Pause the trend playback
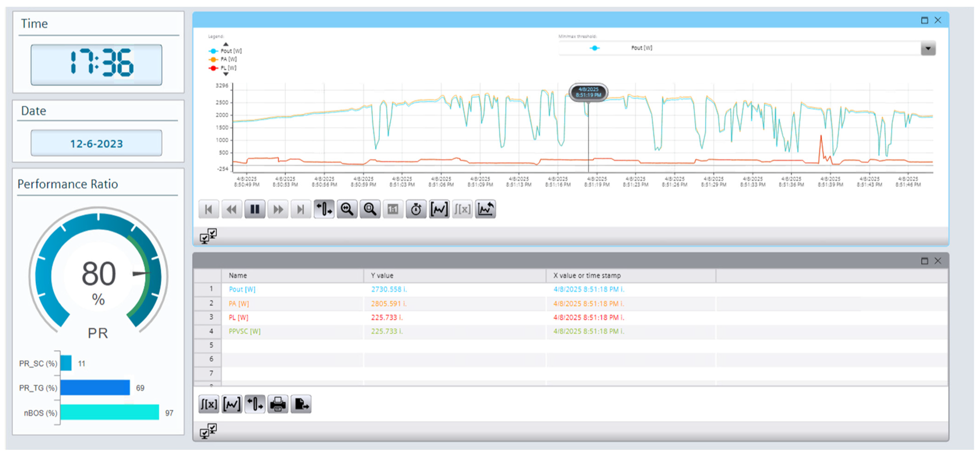Viewport: 980px width, 456px height. 255,209
